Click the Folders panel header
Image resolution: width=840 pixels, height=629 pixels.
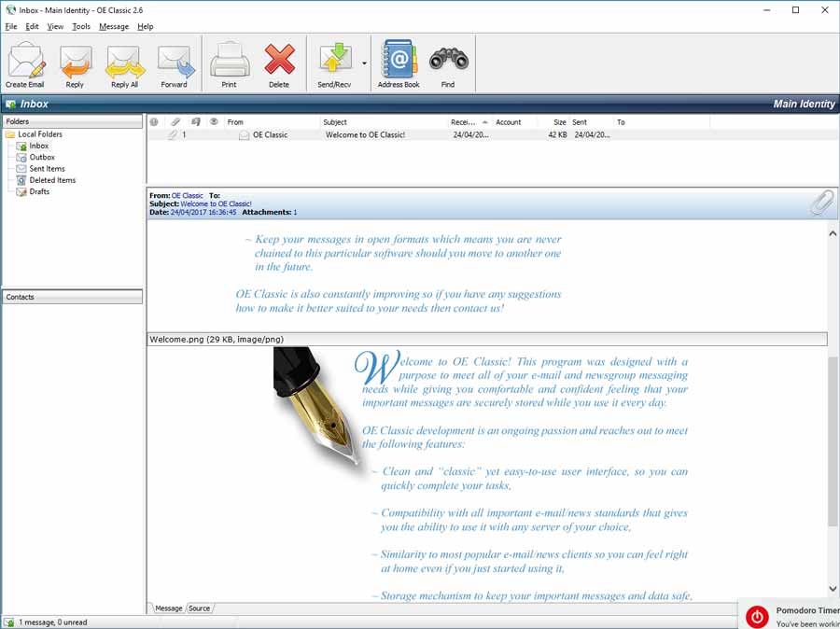(73, 121)
